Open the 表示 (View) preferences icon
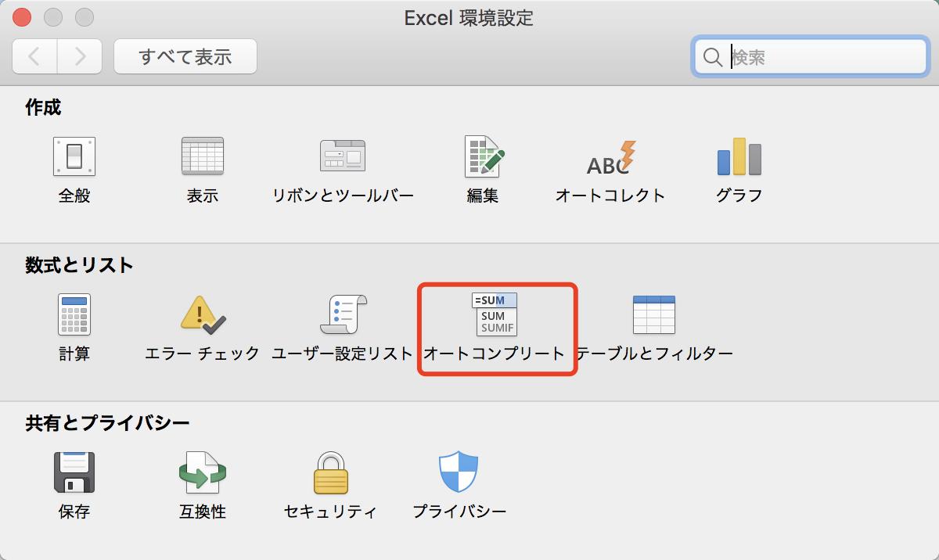The width and height of the screenshot is (939, 560). click(x=203, y=156)
